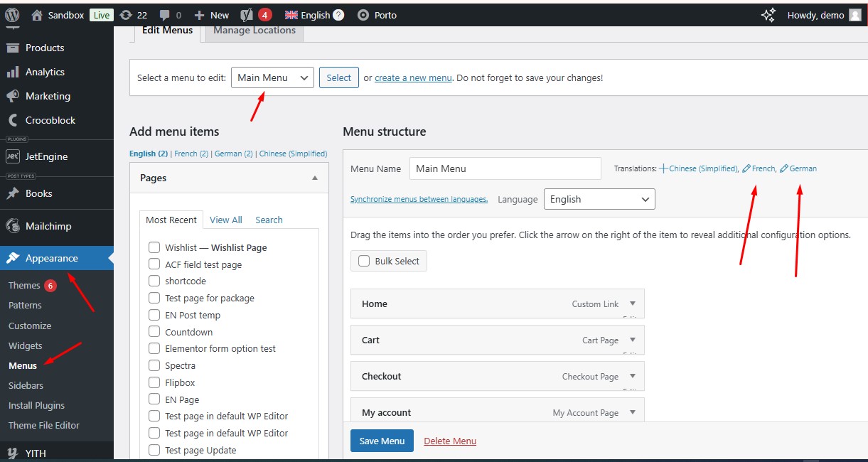
Task: Open the Search pages tab
Action: point(269,220)
